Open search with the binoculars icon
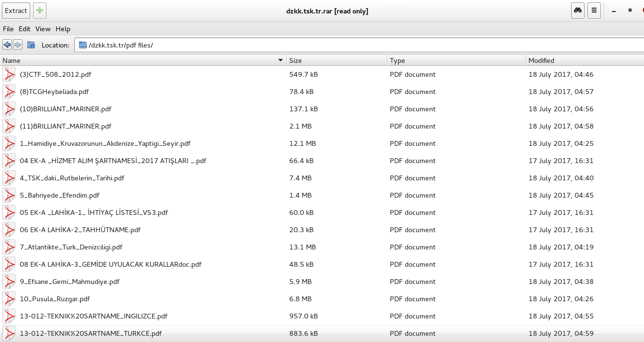This screenshot has height=342, width=644. point(578,11)
